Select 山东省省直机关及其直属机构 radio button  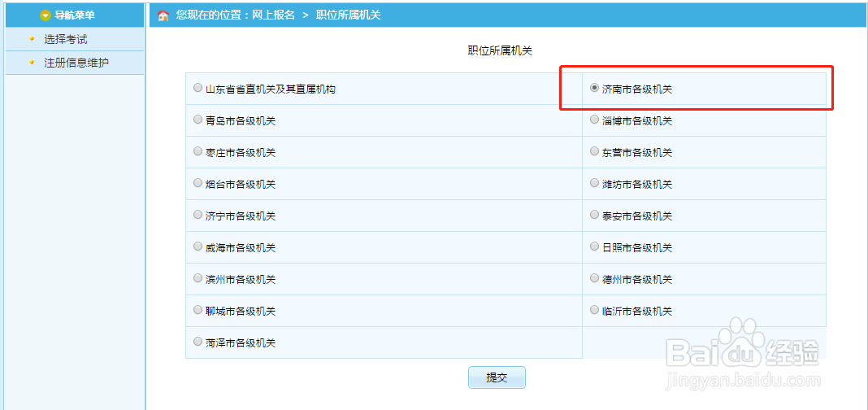(197, 88)
